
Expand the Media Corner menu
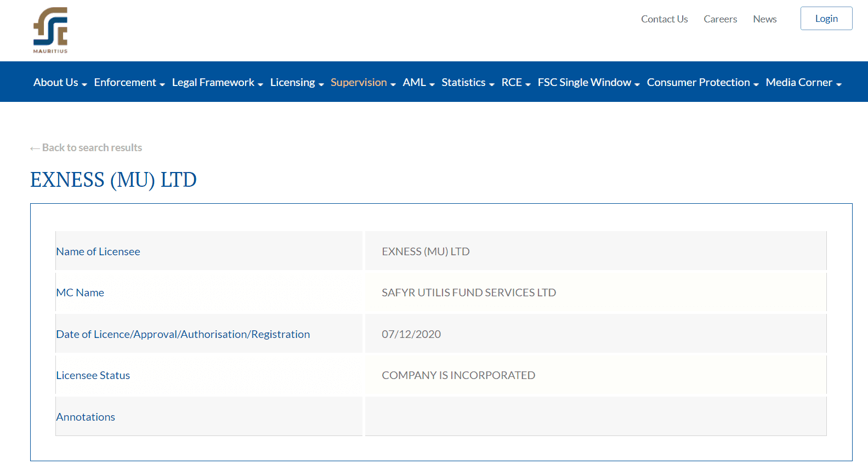[x=803, y=82]
